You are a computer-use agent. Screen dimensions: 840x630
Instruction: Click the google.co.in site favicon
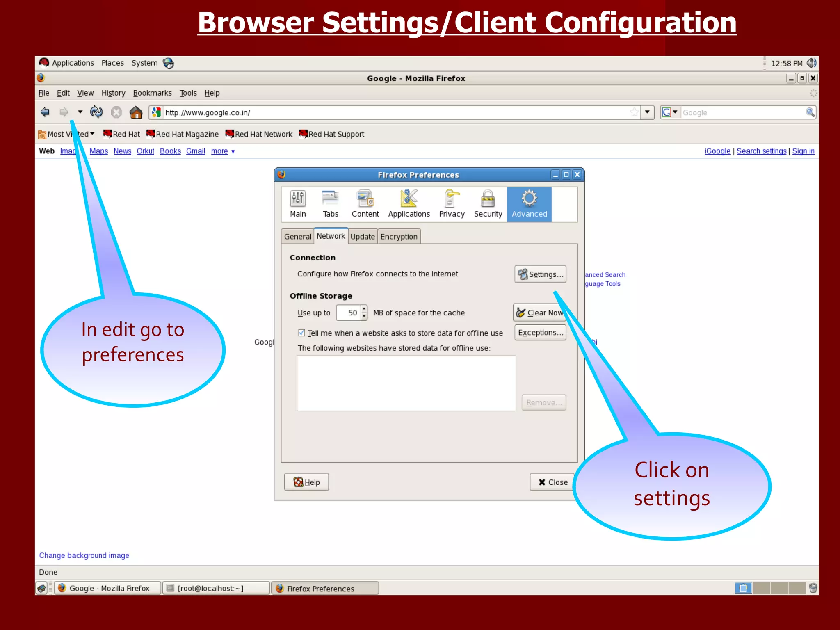pos(156,112)
